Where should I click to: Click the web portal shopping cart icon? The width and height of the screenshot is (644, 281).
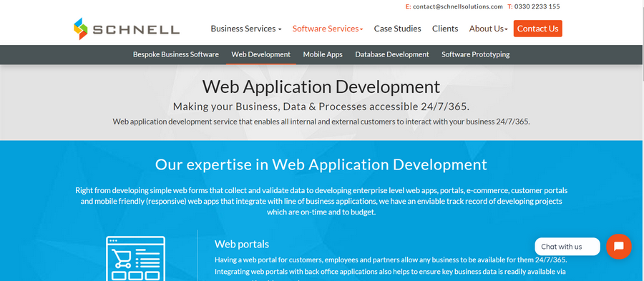(135, 258)
